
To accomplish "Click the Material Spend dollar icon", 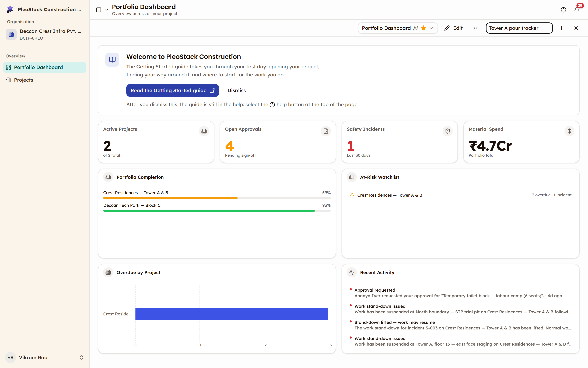I will click(569, 131).
